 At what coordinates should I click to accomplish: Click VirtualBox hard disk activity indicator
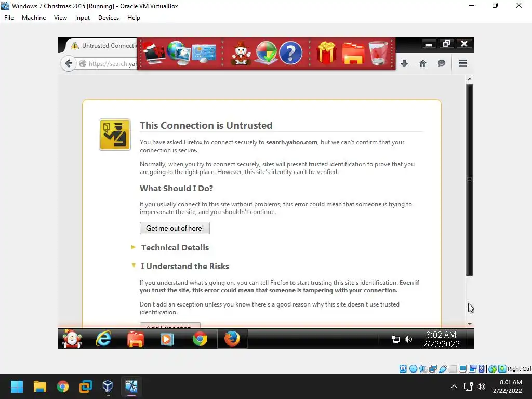[403, 369]
